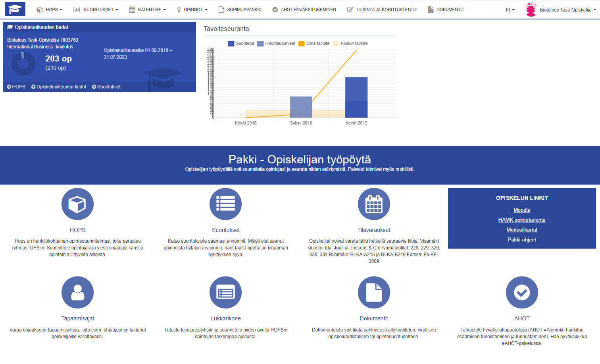
Task: Click the Tapaamisajat title link
Action: (x=77, y=318)
